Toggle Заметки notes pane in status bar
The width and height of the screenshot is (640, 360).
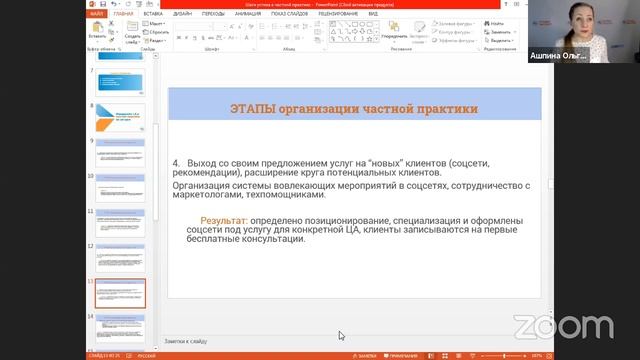pyautogui.click(x=364, y=356)
